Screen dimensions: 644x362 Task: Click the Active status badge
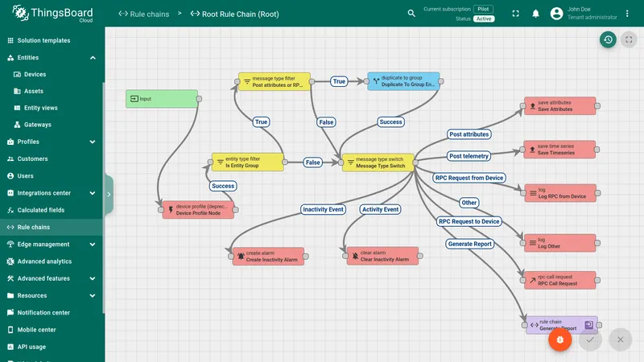[x=484, y=19]
